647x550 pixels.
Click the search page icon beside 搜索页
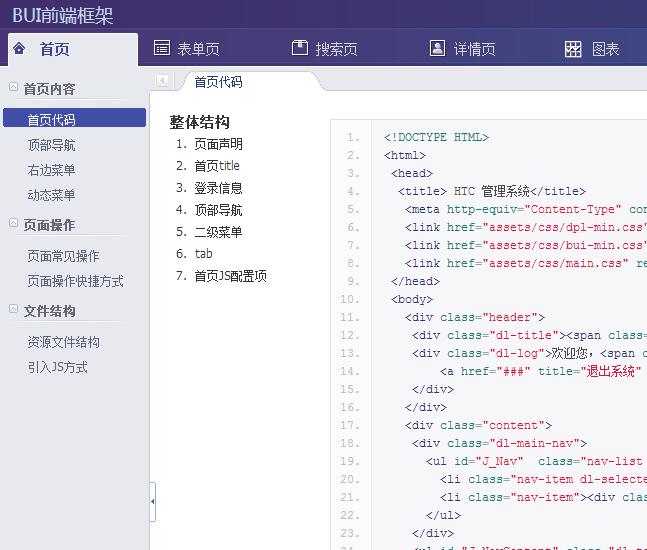[299, 48]
